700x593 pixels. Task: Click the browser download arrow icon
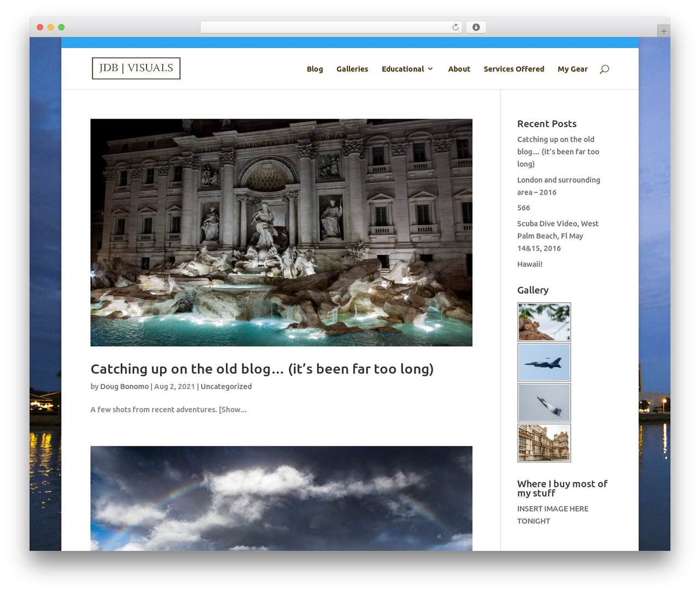(x=476, y=27)
